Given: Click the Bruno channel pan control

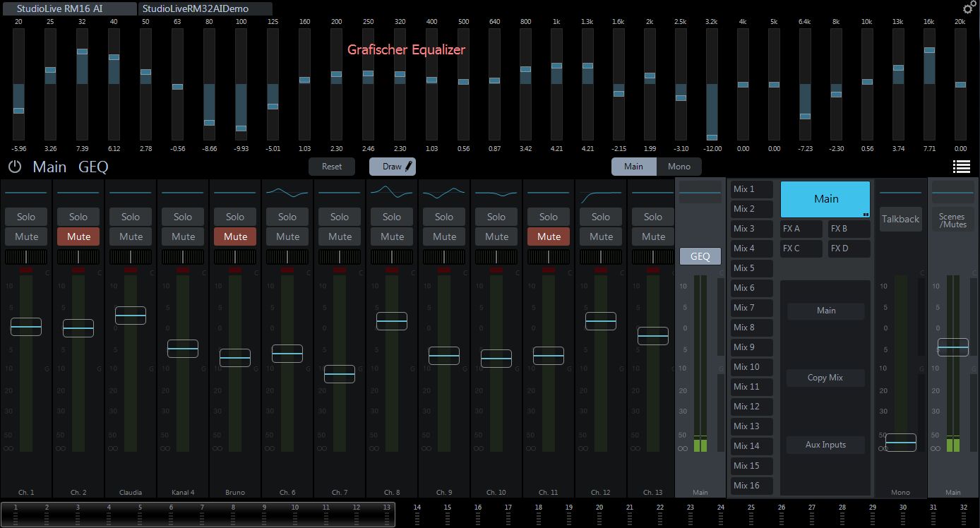Looking at the screenshot, I should click(235, 257).
